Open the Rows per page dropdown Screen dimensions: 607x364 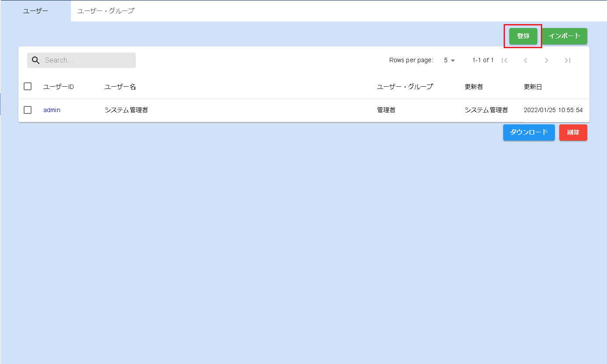(x=449, y=60)
